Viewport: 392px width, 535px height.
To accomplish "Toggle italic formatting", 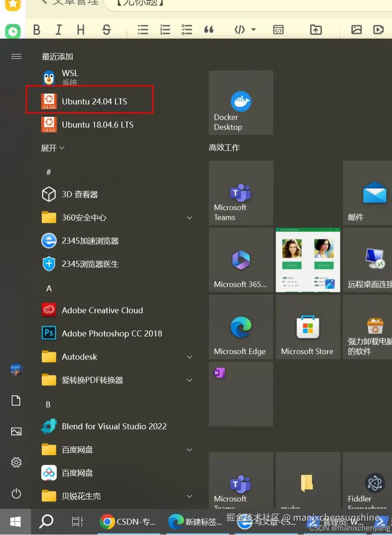I will point(58,30).
